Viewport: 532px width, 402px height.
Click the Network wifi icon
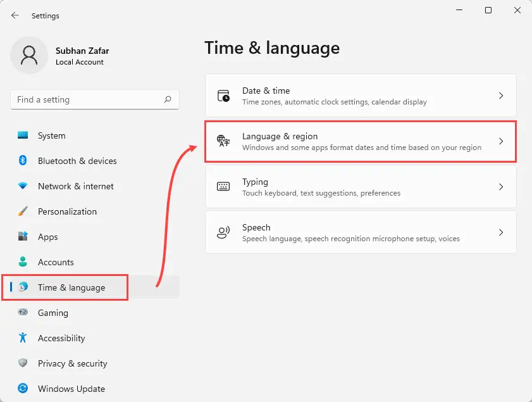click(23, 185)
